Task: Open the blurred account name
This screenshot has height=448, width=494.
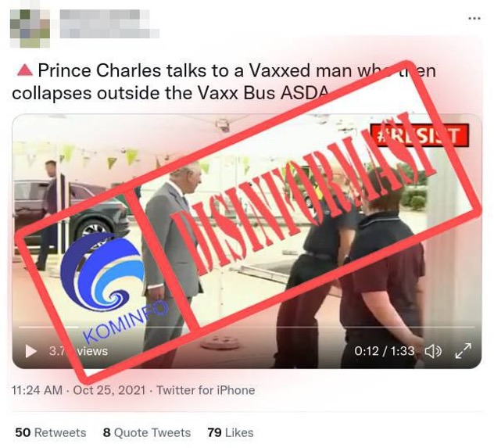Action: click(109, 24)
